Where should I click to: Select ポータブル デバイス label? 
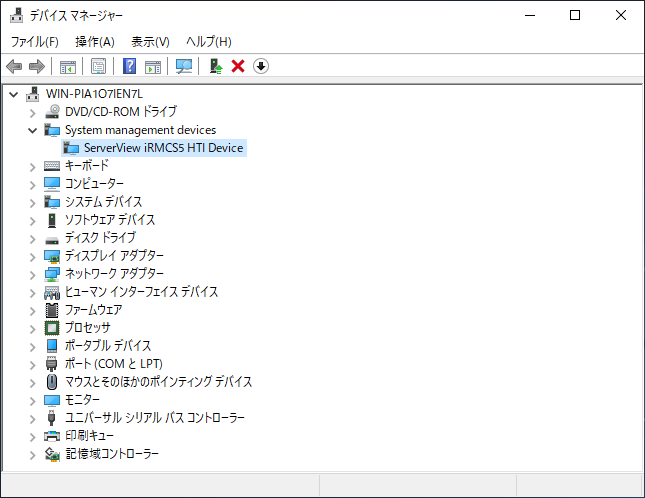[x=108, y=346]
